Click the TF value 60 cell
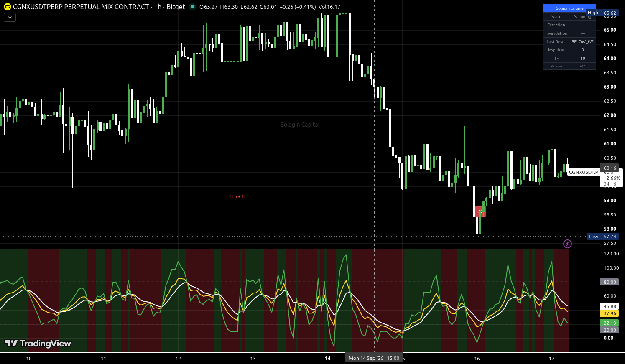Viewport: 625px width, 364px height. 582,59
